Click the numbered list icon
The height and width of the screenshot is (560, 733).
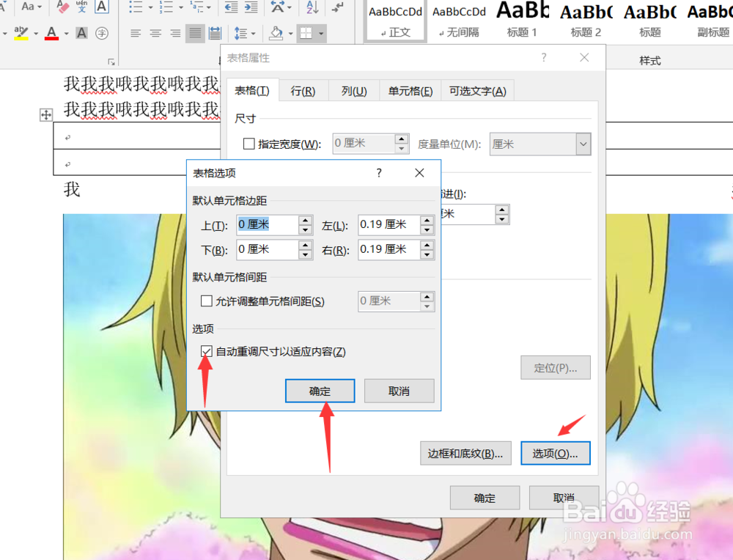tap(166, 7)
